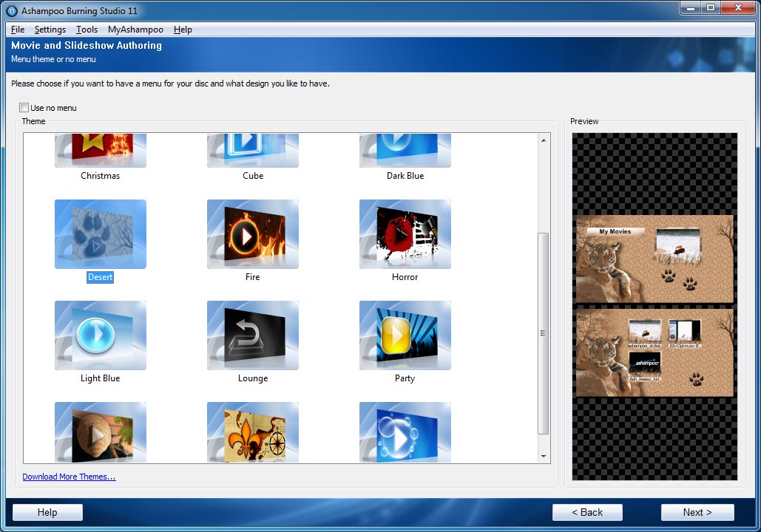The width and height of the screenshot is (761, 532).
Task: Click the Lounge label text
Action: 253,378
